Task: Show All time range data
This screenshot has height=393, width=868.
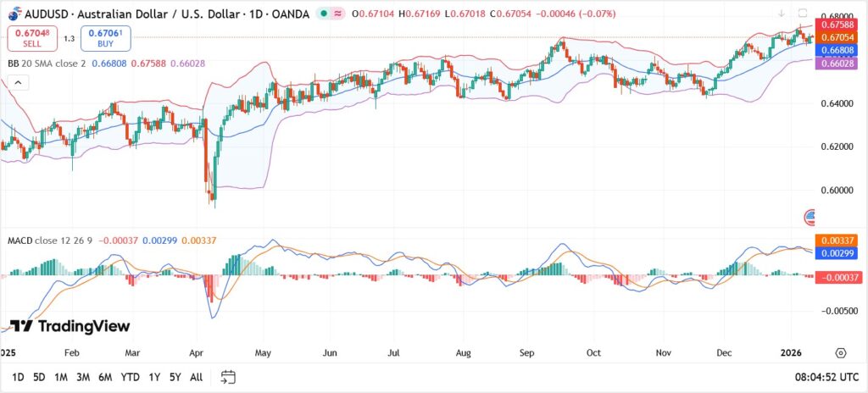Action: (196, 376)
